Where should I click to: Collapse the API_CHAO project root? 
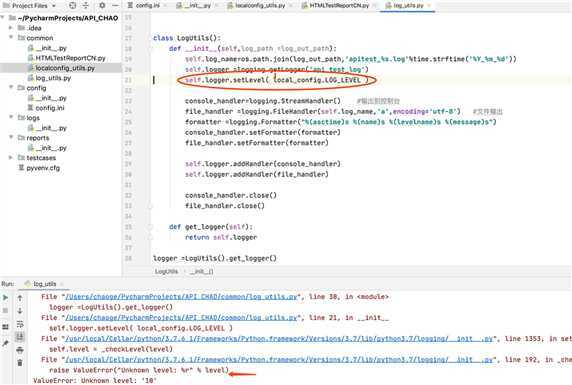[x=3, y=18]
